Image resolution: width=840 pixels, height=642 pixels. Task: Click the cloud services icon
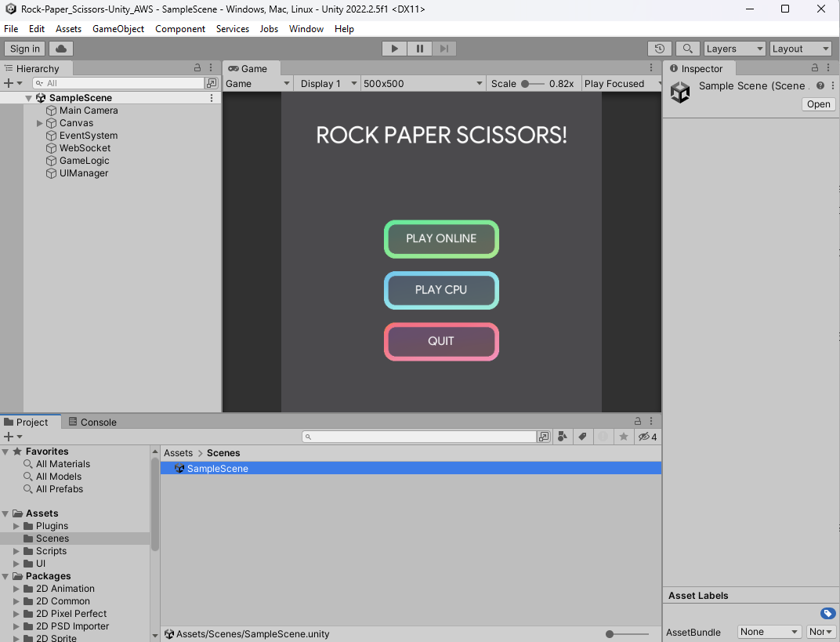pos(61,49)
